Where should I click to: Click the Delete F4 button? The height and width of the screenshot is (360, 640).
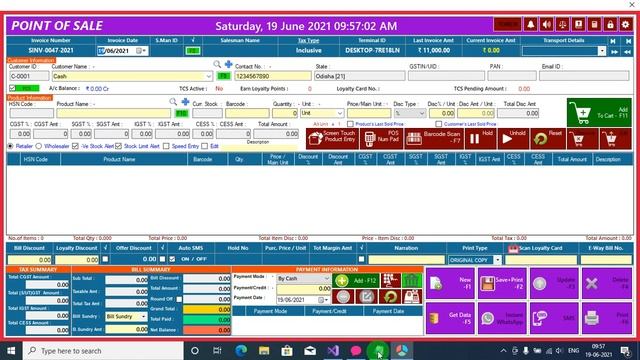pos(607,283)
